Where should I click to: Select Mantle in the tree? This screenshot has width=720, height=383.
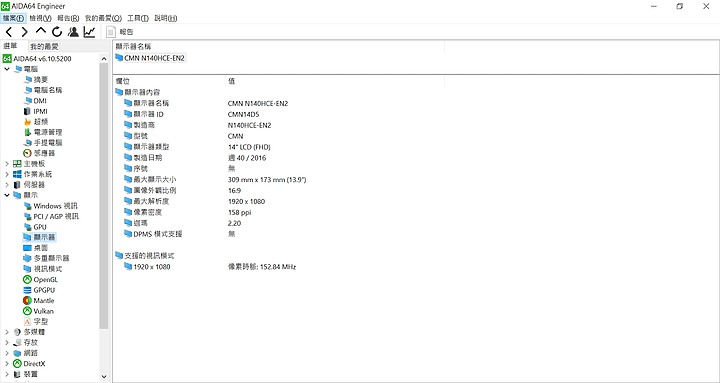click(39, 301)
